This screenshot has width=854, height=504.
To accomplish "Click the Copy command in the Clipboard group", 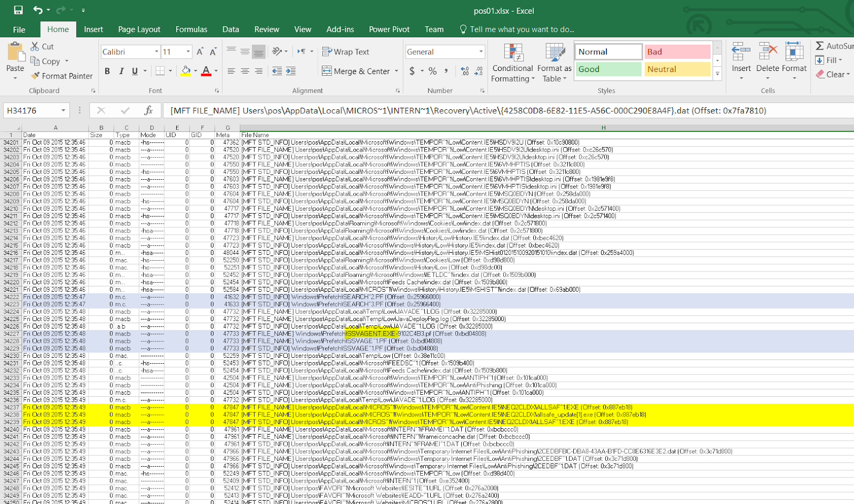I will [x=46, y=61].
